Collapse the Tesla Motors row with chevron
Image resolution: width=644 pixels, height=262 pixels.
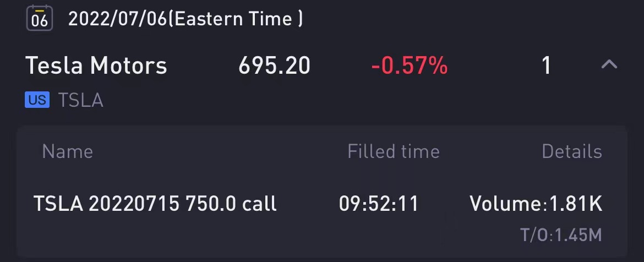609,64
